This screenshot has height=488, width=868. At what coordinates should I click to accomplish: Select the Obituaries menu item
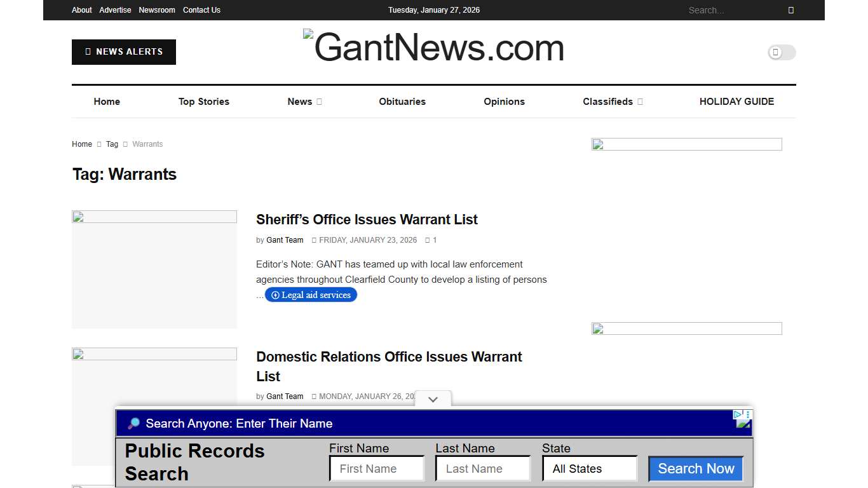pos(402,102)
